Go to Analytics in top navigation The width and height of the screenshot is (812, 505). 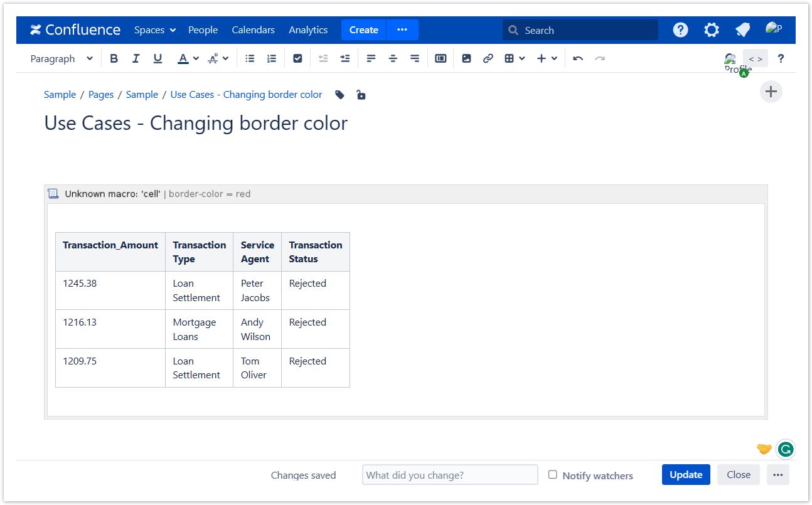tap(308, 30)
